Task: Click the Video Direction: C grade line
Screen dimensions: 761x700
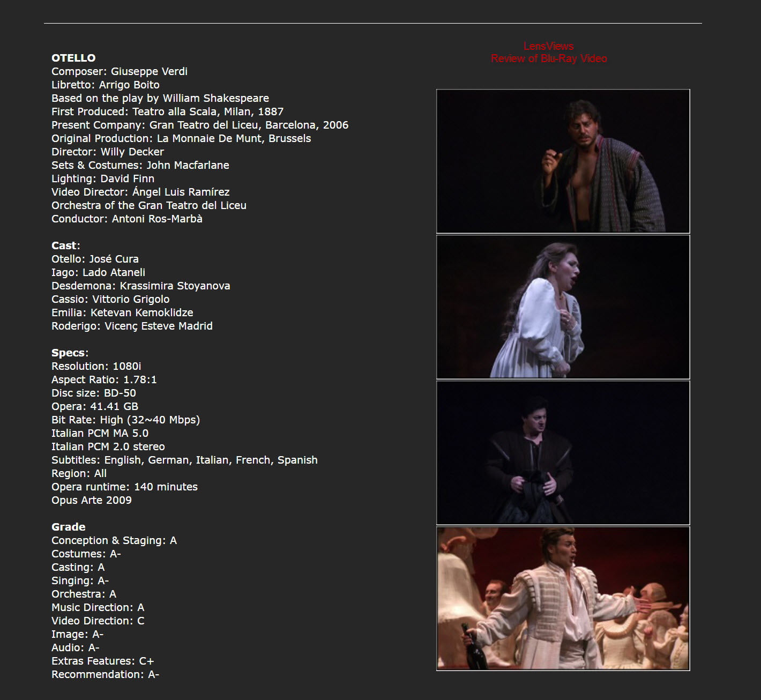Action: coord(98,621)
